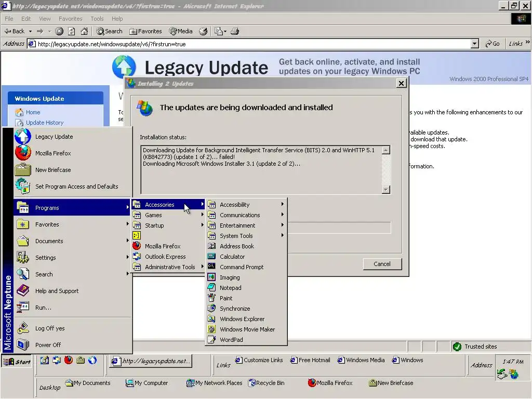
Task: Open Set Program Access and Defaults
Action: pyautogui.click(x=73, y=187)
